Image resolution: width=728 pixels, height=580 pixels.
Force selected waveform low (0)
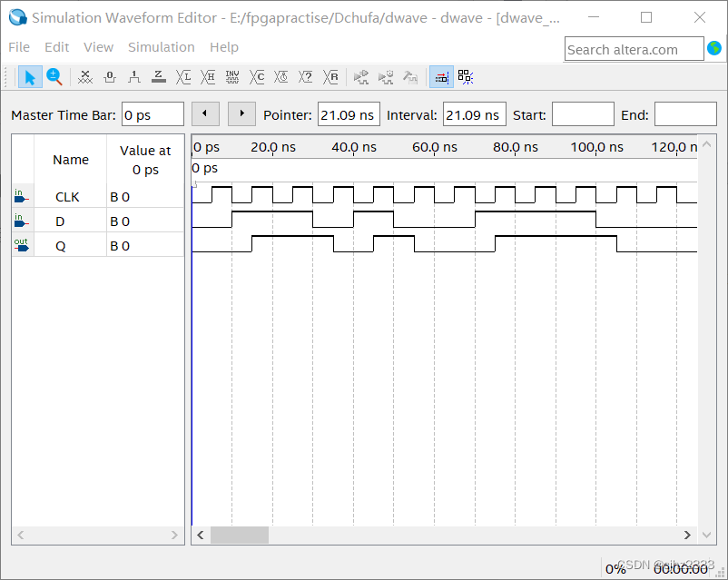[110, 77]
